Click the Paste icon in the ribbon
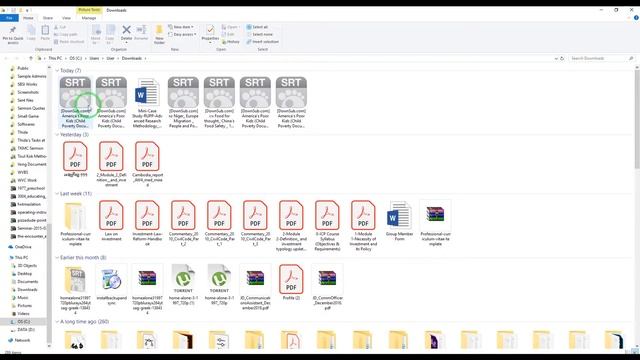640x360 pixels. [x=45, y=30]
